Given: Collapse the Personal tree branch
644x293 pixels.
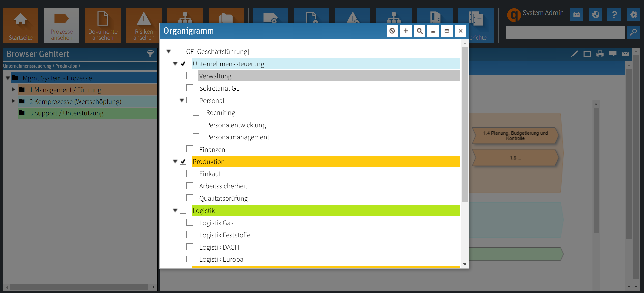Looking at the screenshot, I should click(182, 100).
